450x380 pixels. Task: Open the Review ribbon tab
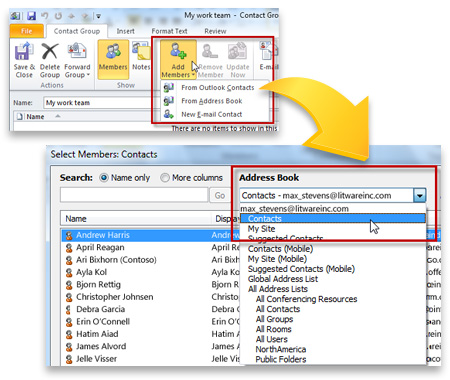click(x=215, y=31)
